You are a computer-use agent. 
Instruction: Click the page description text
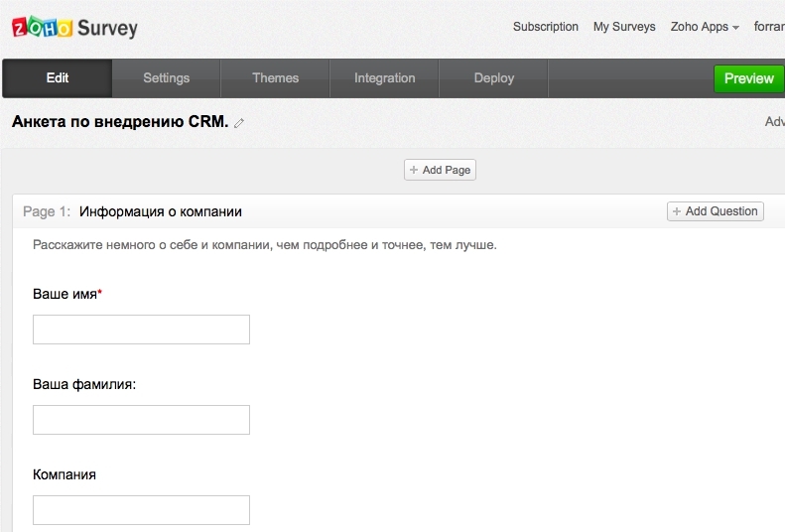pyautogui.click(x=265, y=245)
